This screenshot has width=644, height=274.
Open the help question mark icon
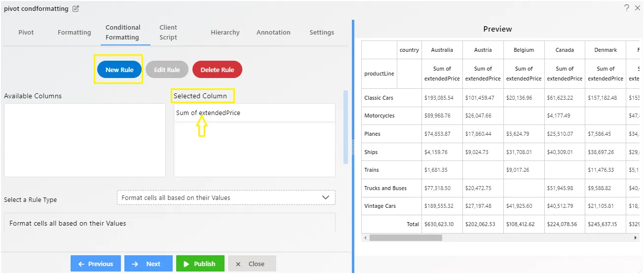627,8
